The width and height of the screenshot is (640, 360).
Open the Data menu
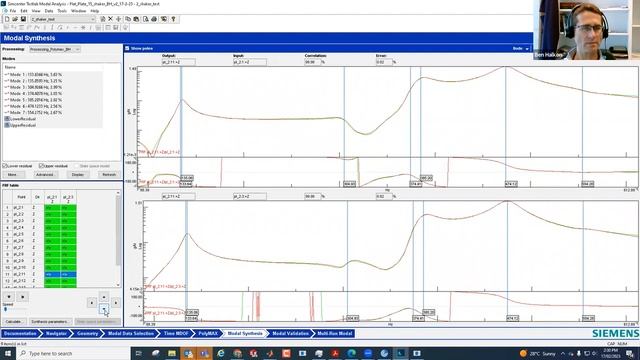point(49,11)
